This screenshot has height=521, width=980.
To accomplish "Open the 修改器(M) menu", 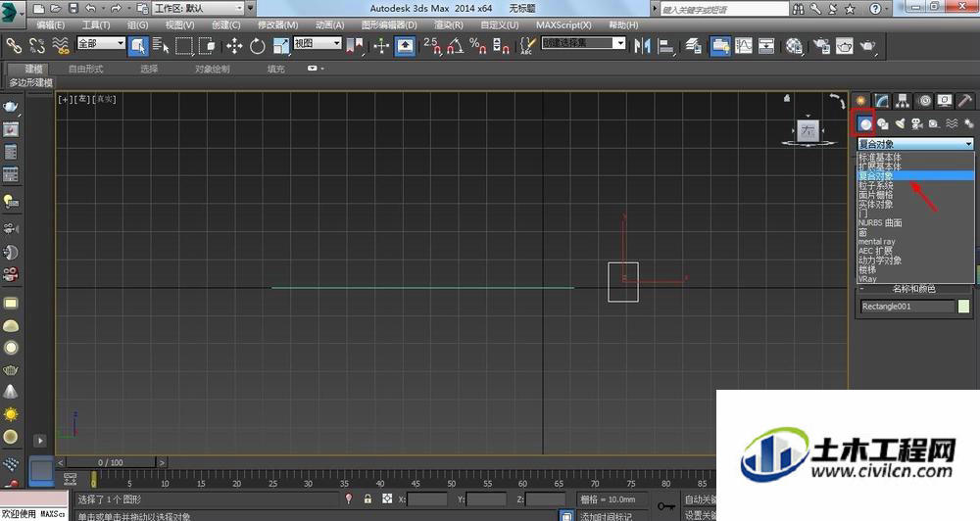I will pos(277,25).
